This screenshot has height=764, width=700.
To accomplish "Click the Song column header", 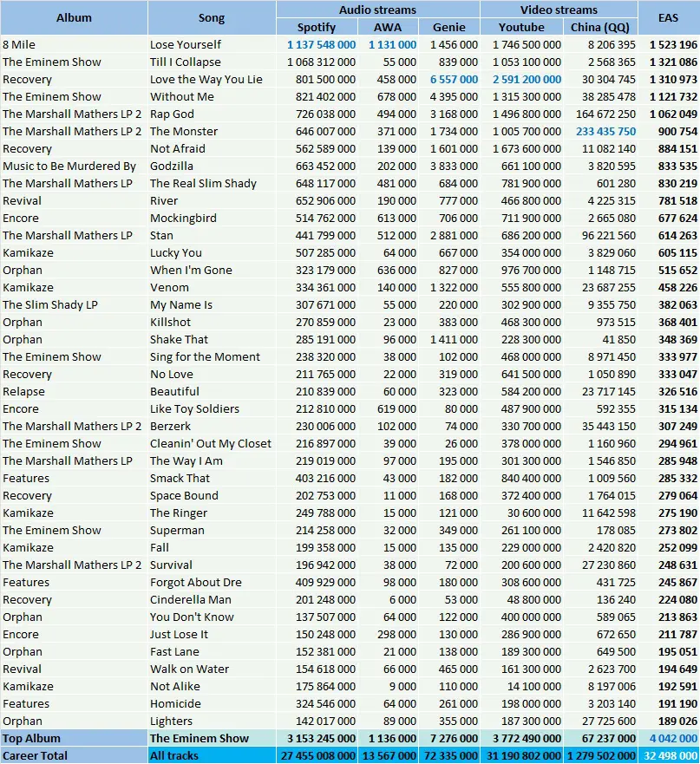I will coord(212,18).
